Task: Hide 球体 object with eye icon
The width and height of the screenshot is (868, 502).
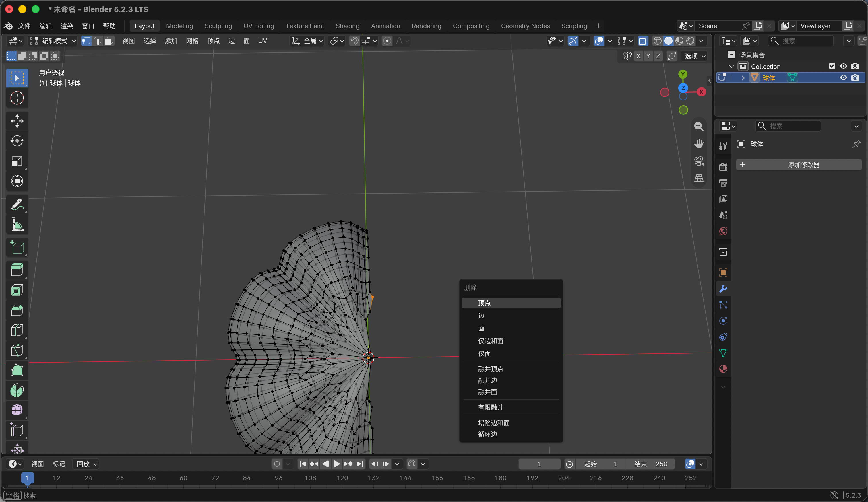Action: 843,78
